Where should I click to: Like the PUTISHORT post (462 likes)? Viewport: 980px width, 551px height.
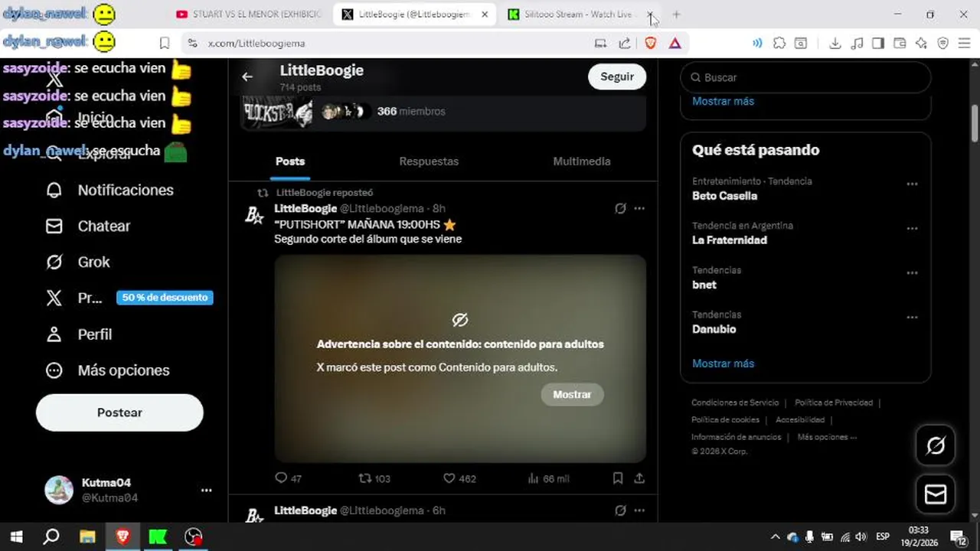459,478
